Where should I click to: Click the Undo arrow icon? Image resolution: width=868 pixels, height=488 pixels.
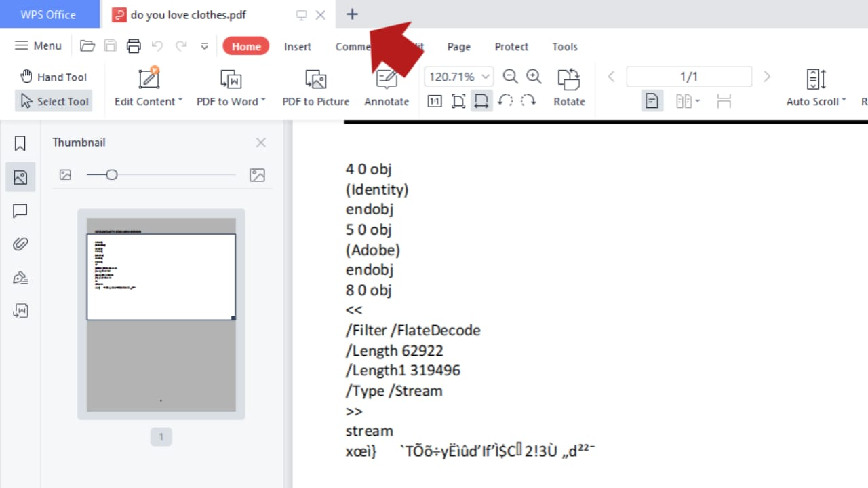point(157,46)
